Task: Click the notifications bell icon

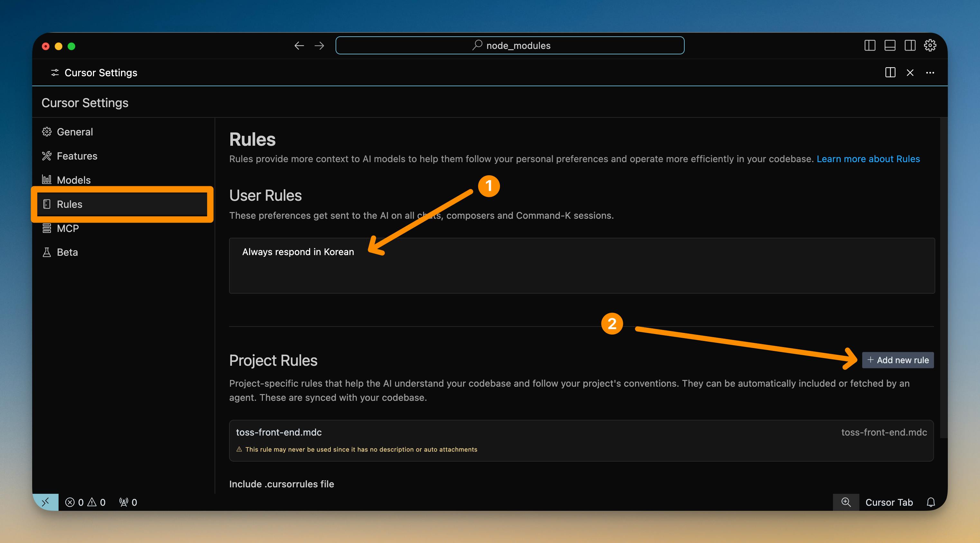Action: click(x=930, y=502)
